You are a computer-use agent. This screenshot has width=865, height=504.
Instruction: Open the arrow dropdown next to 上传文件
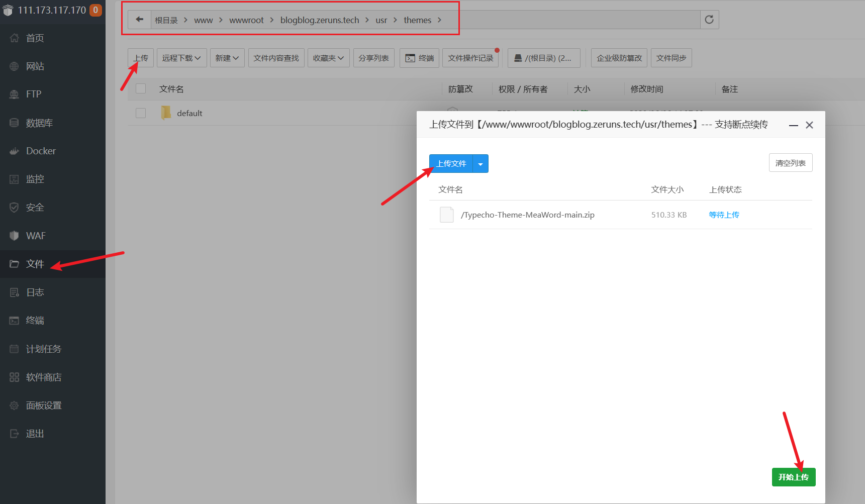point(480,164)
